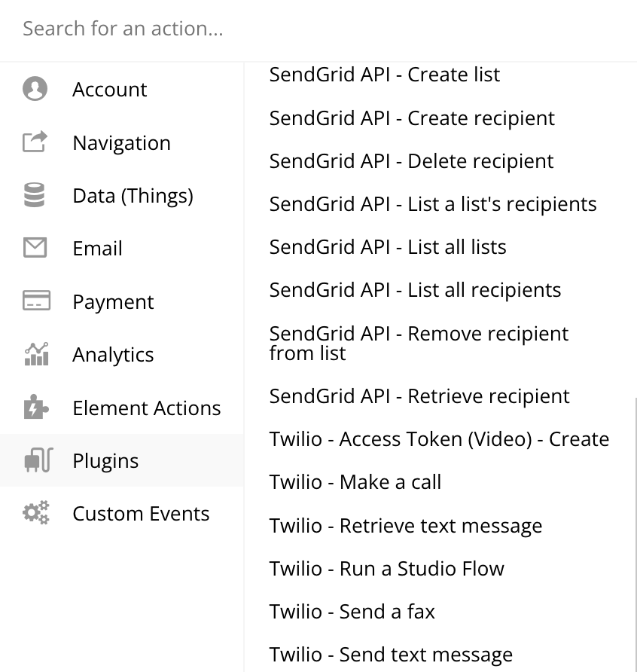Screen dimensions: 637x672
Task: Click the Navigation arrow icon
Action: (x=35, y=142)
